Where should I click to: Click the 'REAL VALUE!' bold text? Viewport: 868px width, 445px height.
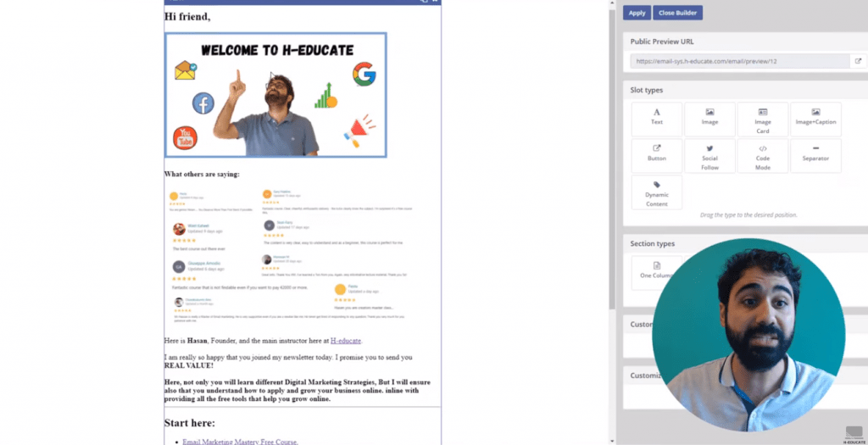coord(189,366)
